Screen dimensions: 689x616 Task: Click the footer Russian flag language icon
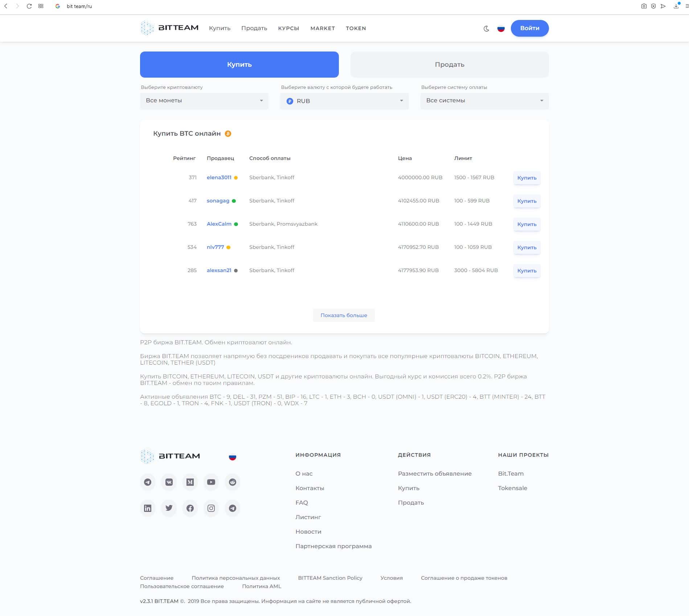tap(233, 457)
